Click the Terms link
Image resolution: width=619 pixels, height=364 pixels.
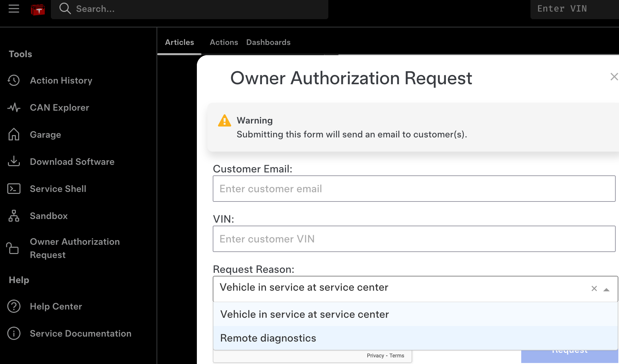[x=397, y=356]
